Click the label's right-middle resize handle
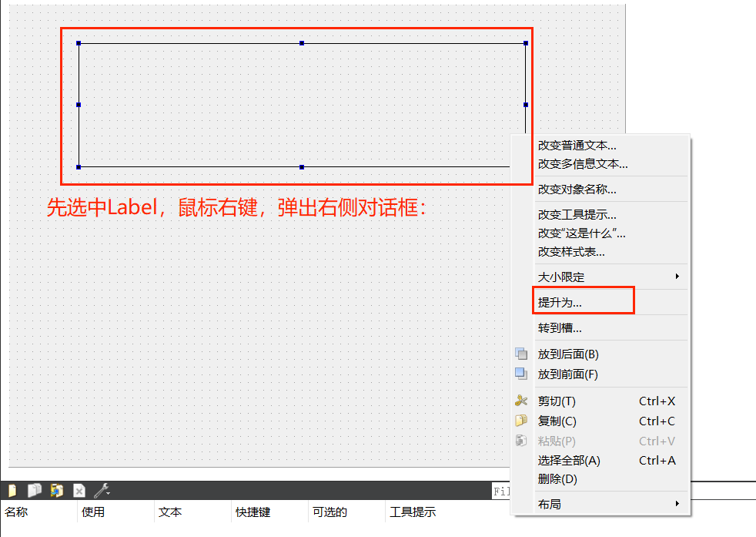This screenshot has height=537, width=756. [526, 105]
